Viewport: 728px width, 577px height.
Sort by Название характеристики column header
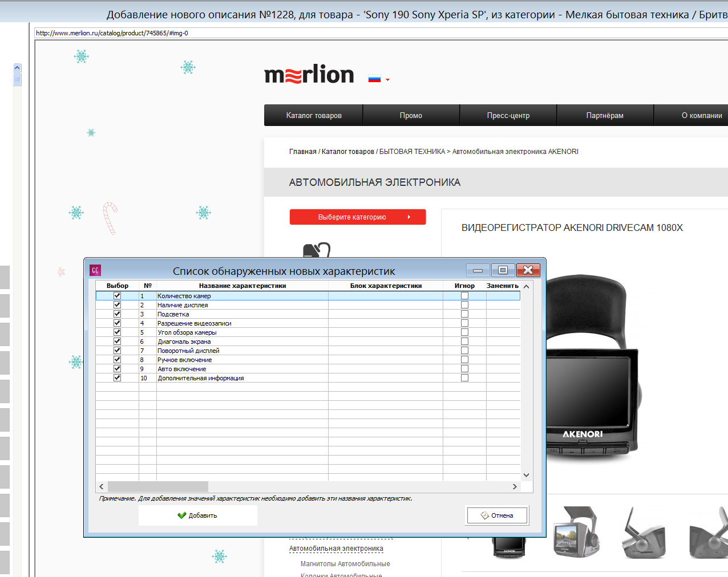tap(242, 286)
